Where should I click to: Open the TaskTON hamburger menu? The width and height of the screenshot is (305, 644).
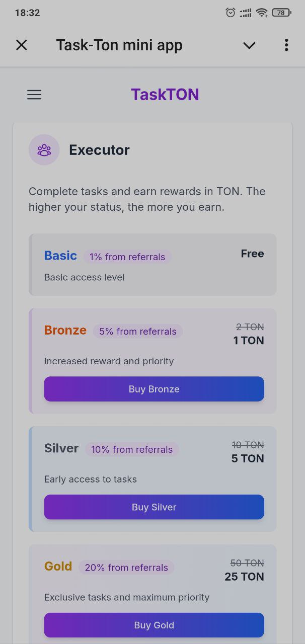click(x=34, y=95)
